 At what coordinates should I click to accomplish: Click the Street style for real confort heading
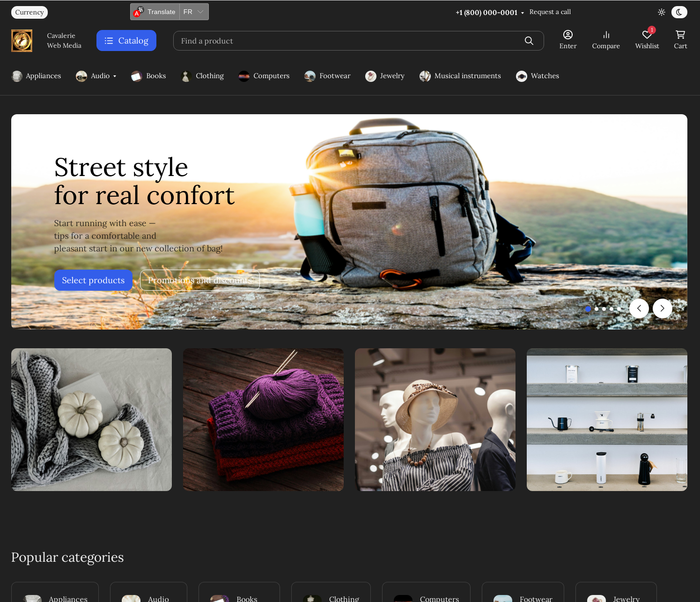[x=144, y=181]
